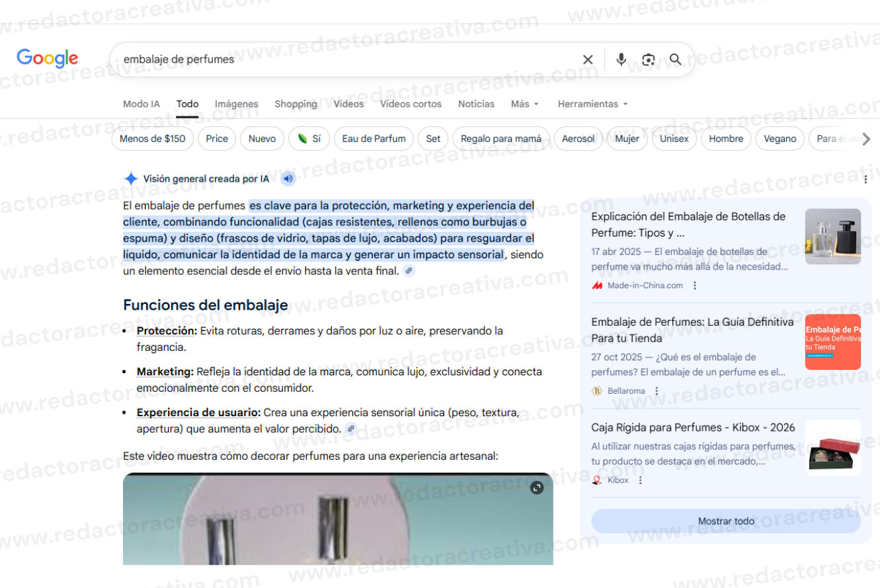Expand video with fullscreen icon
880x588 pixels.
pos(537,488)
